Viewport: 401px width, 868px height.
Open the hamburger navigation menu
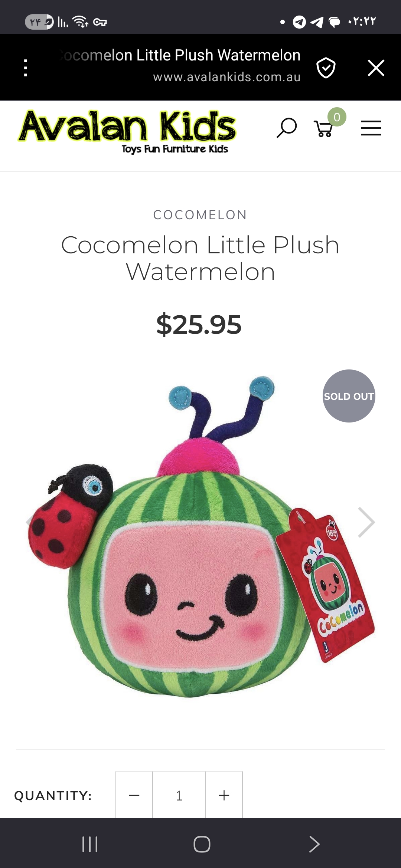[371, 128]
